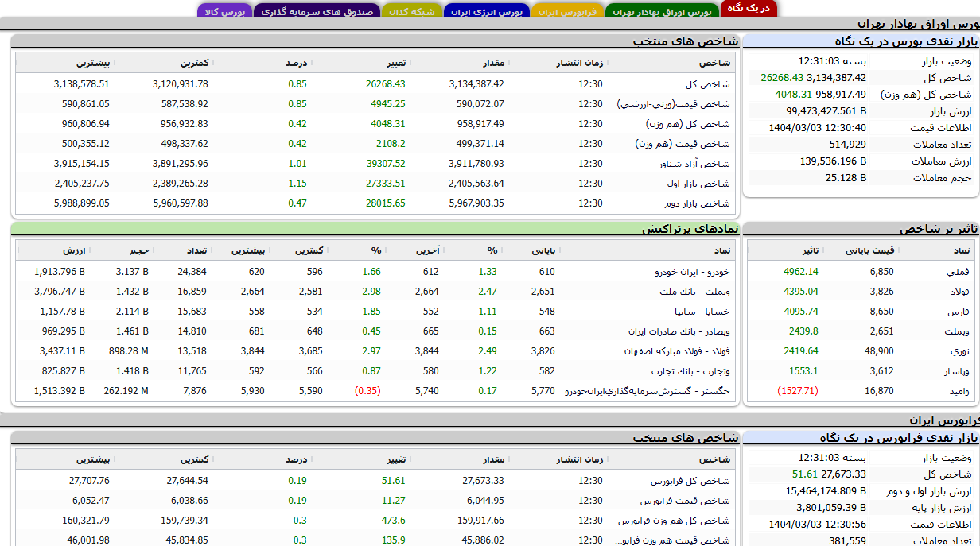Select negative percent '(0.35)' in خگستر row

(367, 391)
